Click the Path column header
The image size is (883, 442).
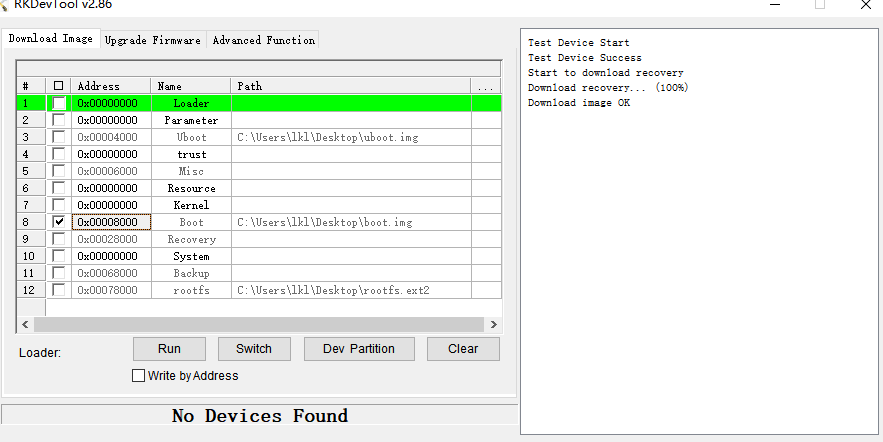point(350,86)
